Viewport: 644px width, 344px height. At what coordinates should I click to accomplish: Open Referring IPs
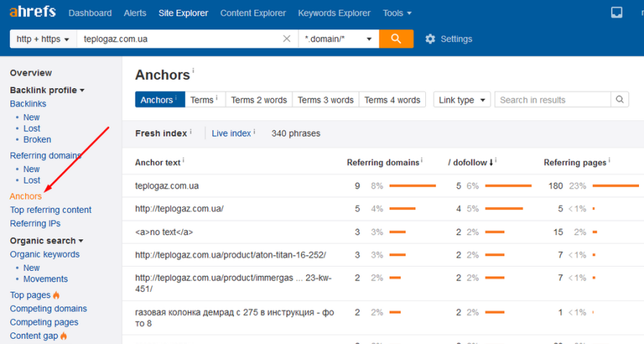(35, 224)
